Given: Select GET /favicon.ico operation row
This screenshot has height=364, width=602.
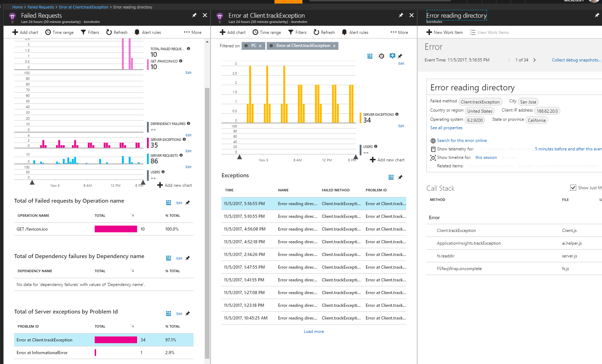Looking at the screenshot, I should pyautogui.click(x=104, y=229).
